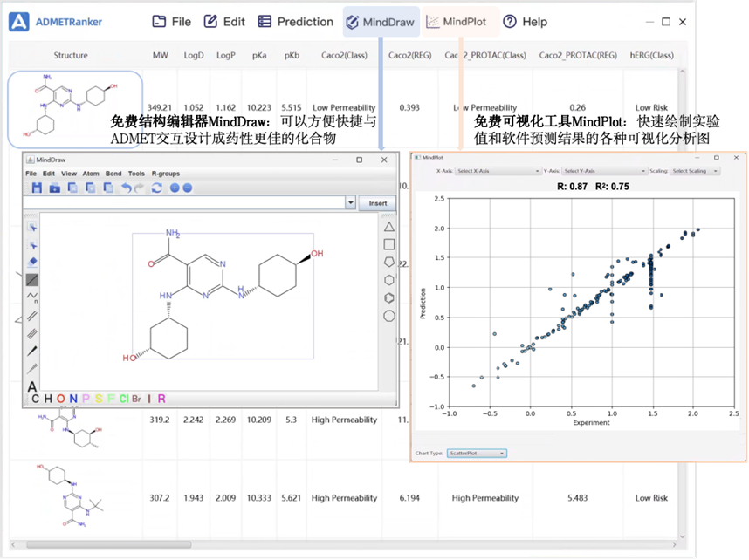Select the R-group R atom button
Viewport: 749px width, 560px height.
[x=161, y=399]
